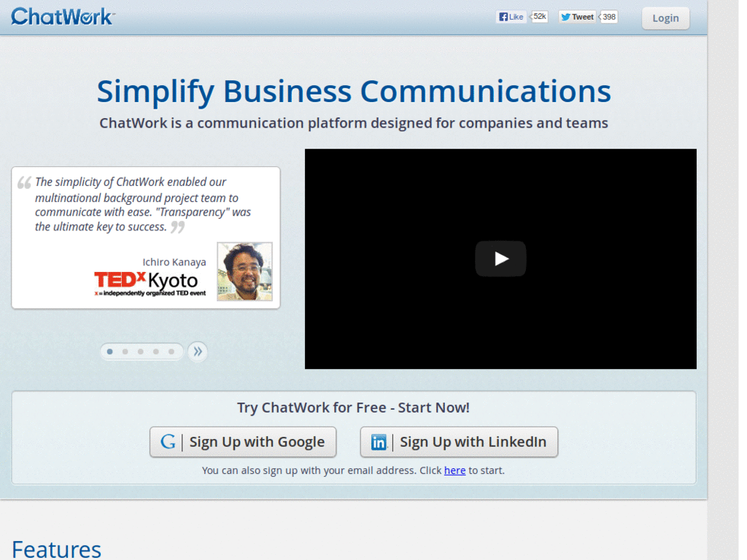Screen dimensions: 747x560
Task: Click Sign Up with LinkedIn button
Action: 459,442
